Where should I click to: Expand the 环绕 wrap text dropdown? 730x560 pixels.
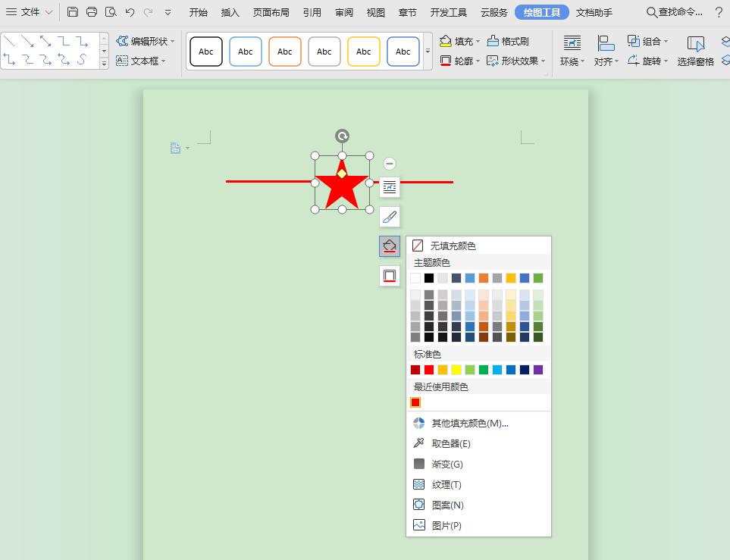coord(572,52)
